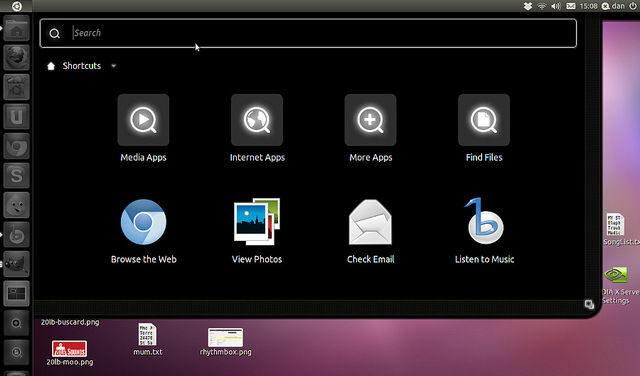The width and height of the screenshot is (640, 376).
Task: Toggle Dash fullscreen with corner icon
Action: click(x=589, y=305)
